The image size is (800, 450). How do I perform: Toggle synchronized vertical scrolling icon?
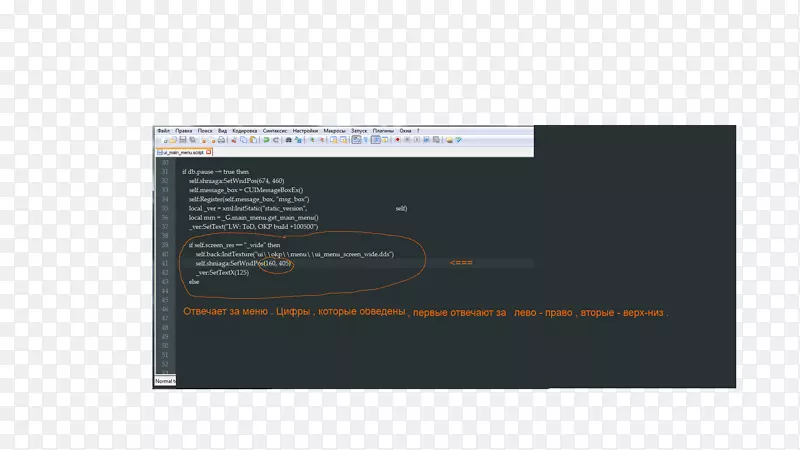click(334, 140)
